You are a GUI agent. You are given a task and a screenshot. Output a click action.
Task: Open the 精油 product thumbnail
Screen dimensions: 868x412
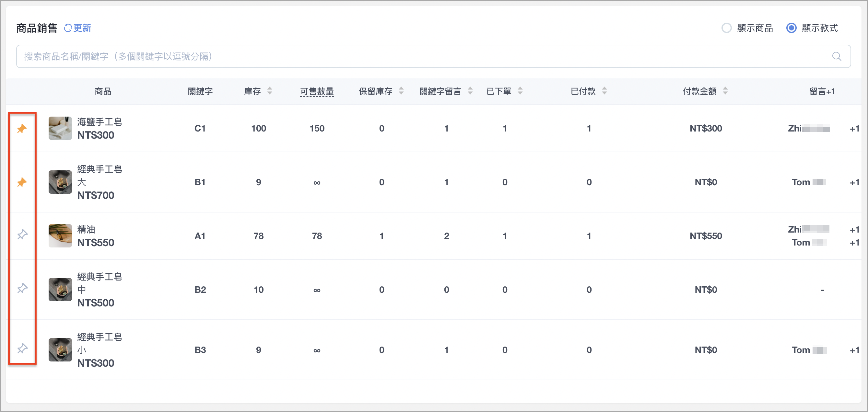(x=60, y=235)
